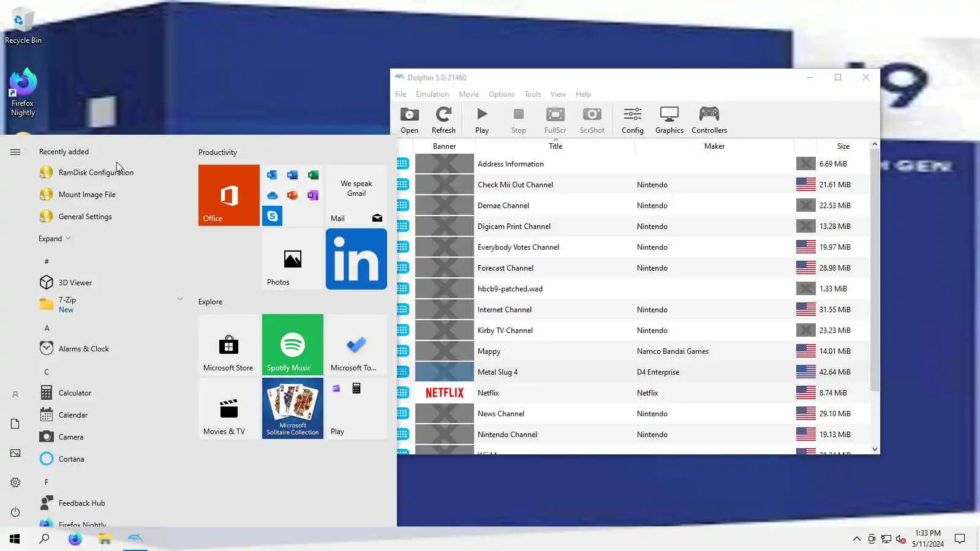Sort game list by Maker column
Viewport: 980px width, 551px height.
(x=714, y=146)
